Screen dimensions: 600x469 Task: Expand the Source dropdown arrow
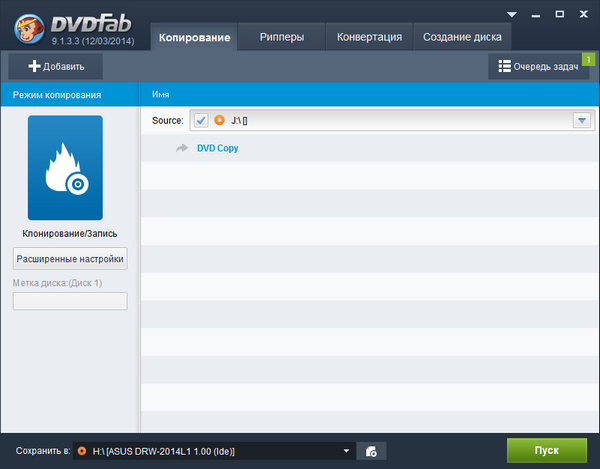(x=581, y=120)
